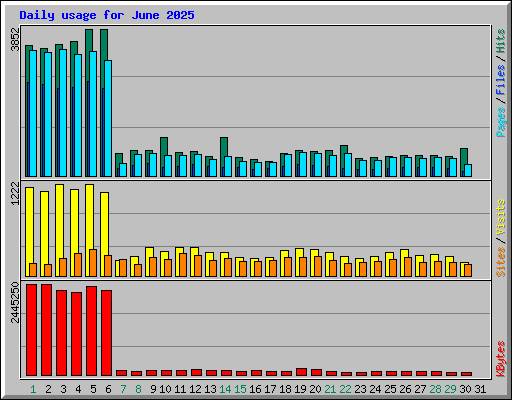512x400 pixels.
Task: Click day label 25 on the x-axis
Action: pyautogui.click(x=390, y=389)
